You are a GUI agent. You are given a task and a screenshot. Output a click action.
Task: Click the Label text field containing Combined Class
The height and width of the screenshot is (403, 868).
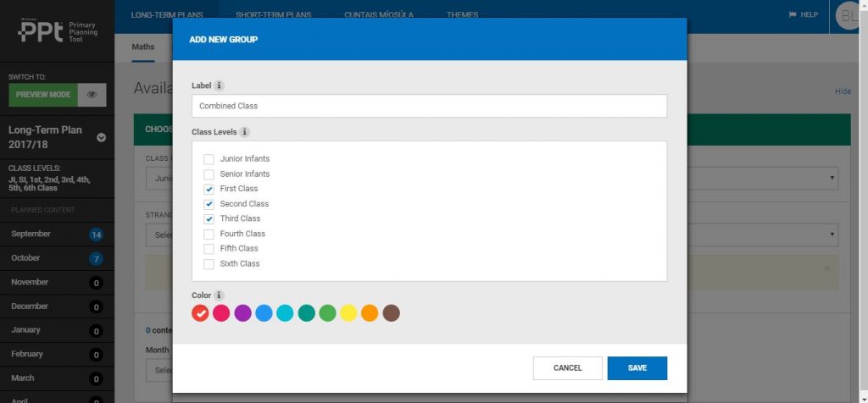pos(428,106)
